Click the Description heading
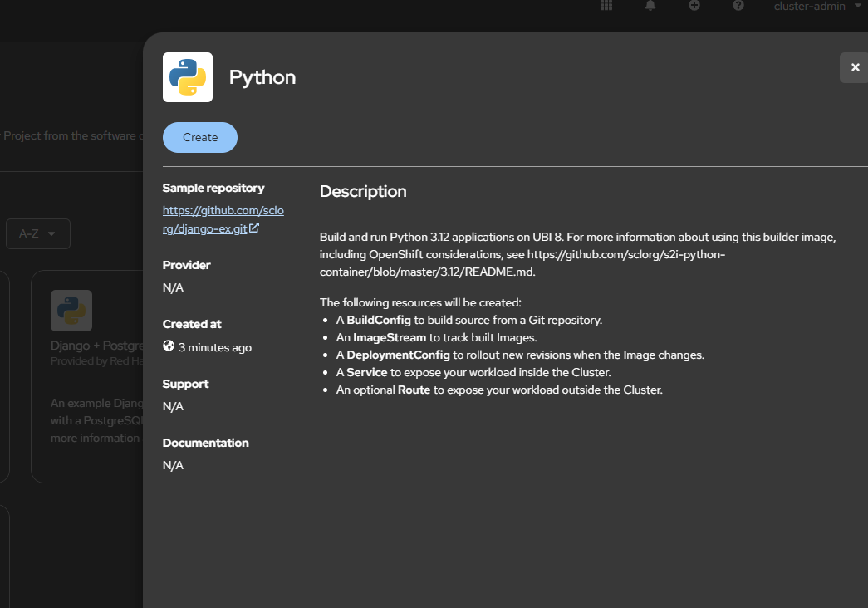Viewport: 868px width, 608px height. [363, 191]
